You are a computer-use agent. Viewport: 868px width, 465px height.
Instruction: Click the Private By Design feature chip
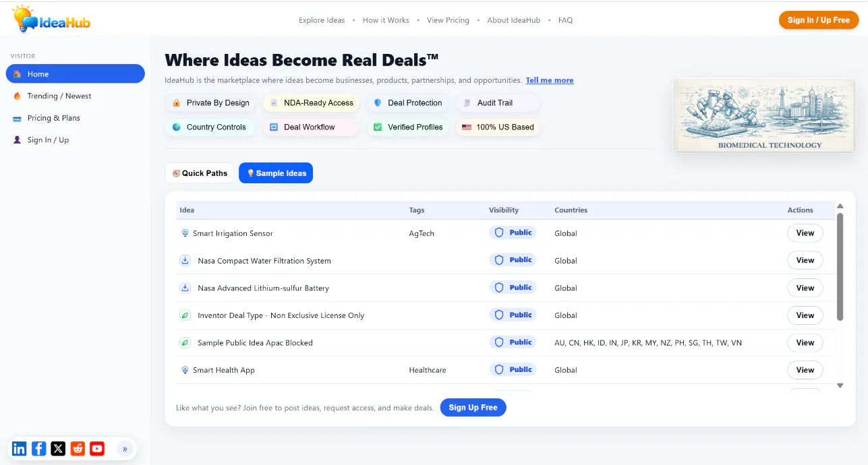pos(210,103)
